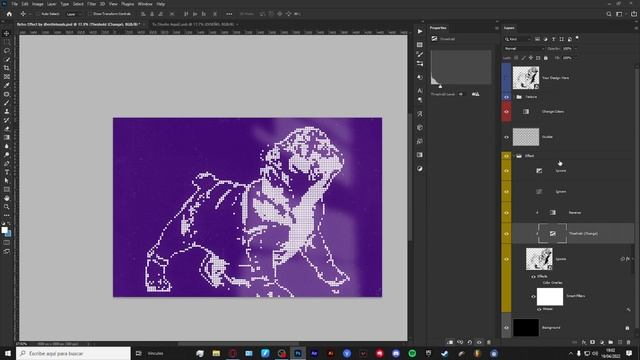
Task: Open the Layers panel menu
Action: click(636, 28)
